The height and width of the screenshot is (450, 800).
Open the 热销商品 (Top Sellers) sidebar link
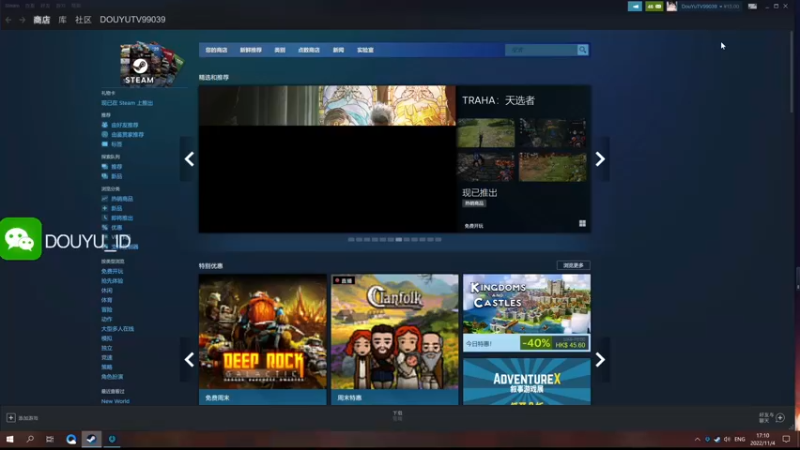click(x=122, y=199)
